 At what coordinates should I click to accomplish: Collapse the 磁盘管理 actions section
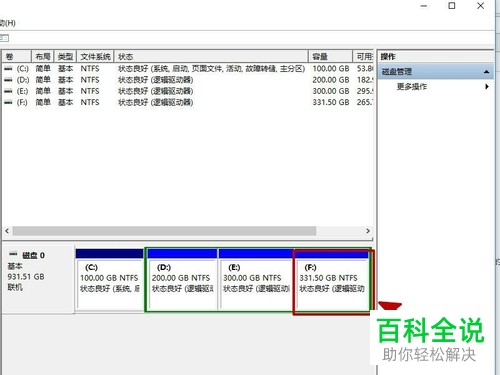pyautogui.click(x=486, y=72)
